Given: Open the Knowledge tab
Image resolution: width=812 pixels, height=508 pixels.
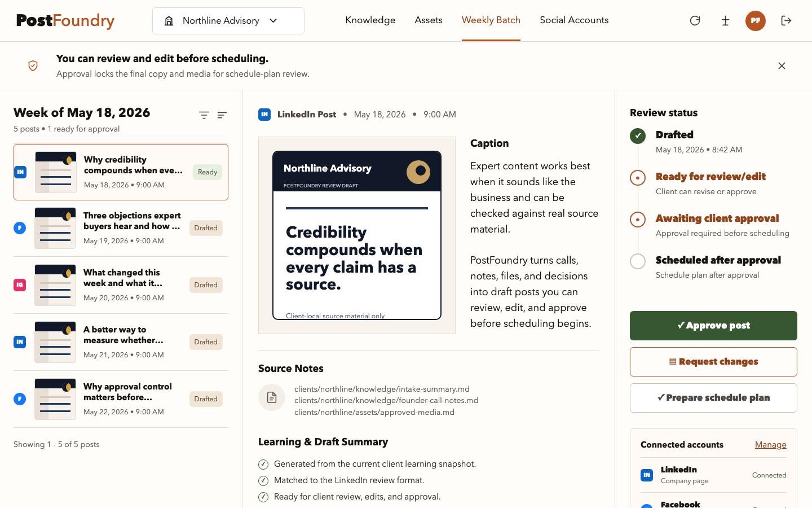Looking at the screenshot, I should (x=370, y=20).
